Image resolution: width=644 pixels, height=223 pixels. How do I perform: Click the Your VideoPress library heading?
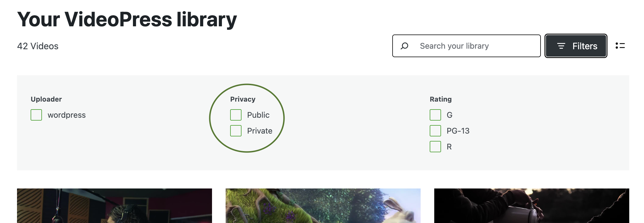[x=127, y=19]
